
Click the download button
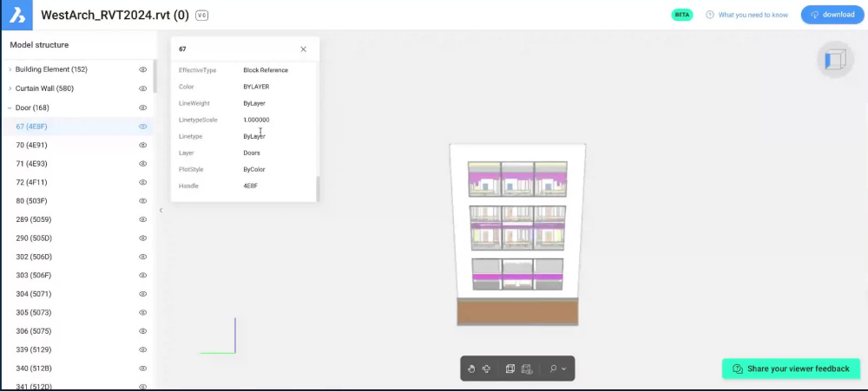point(832,15)
